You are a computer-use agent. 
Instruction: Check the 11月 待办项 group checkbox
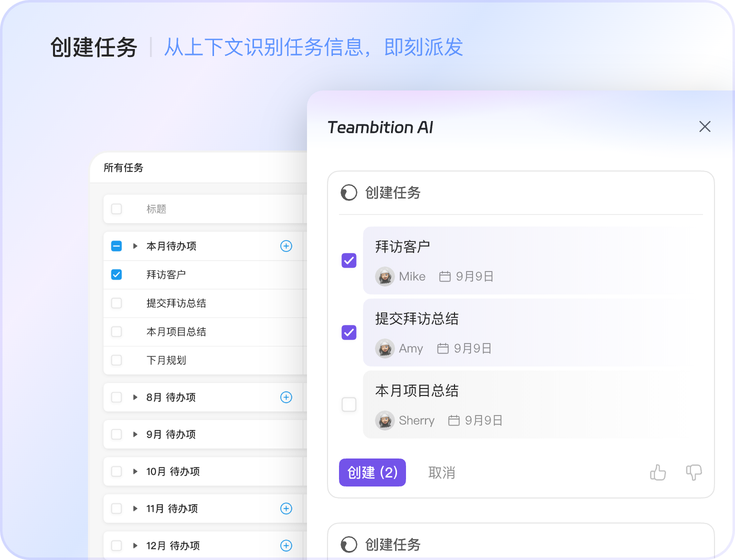click(116, 508)
